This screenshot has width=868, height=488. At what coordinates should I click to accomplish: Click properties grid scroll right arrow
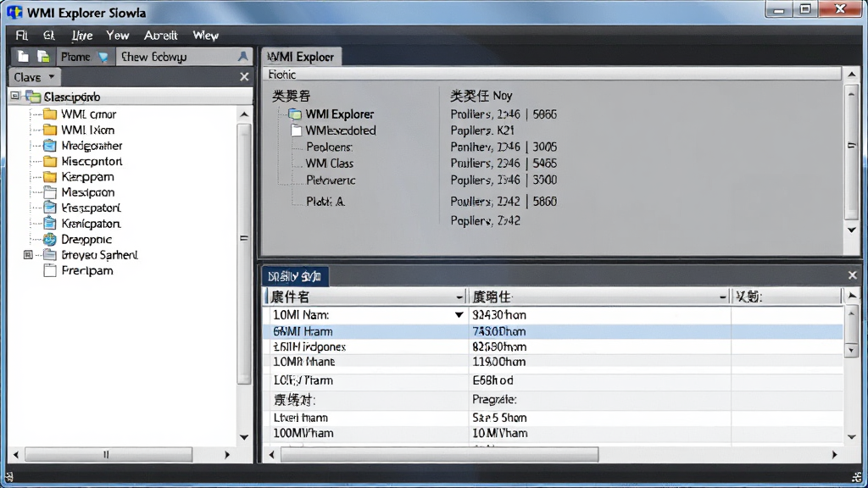point(834,455)
